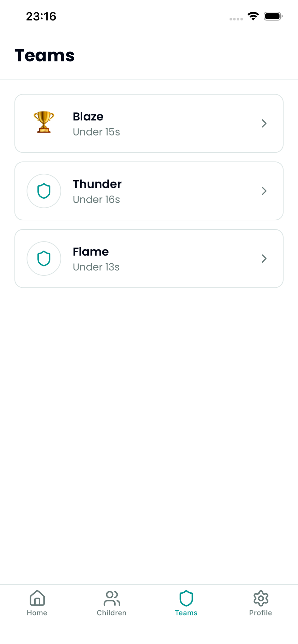Tap the Home house icon
298x644 pixels.
point(37,598)
